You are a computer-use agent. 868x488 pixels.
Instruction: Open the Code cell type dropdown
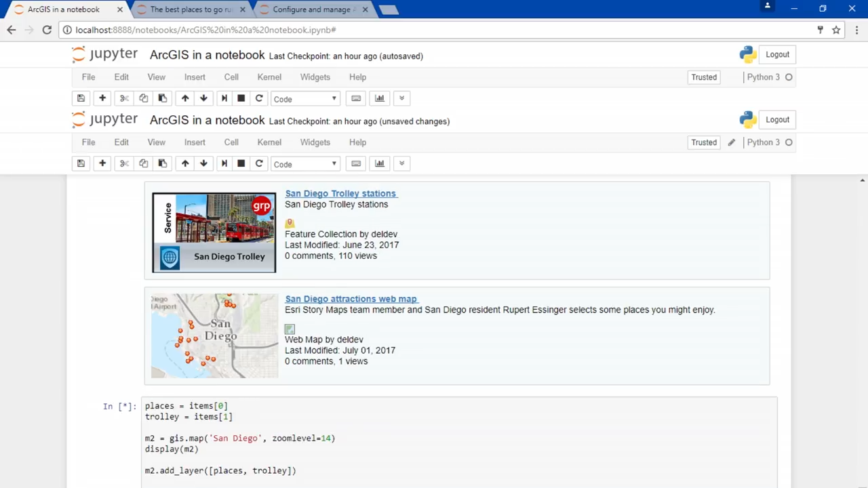coord(305,164)
